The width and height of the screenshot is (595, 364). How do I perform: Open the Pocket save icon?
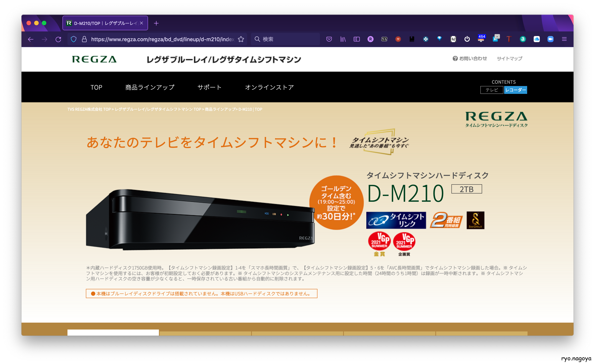tap(329, 39)
